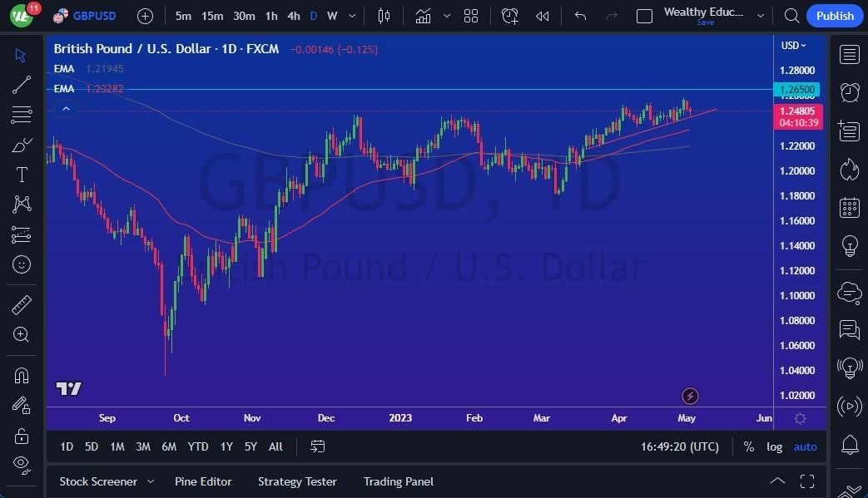This screenshot has width=868, height=498.
Task: Open the Economic Calendar panel
Action: pos(850,207)
